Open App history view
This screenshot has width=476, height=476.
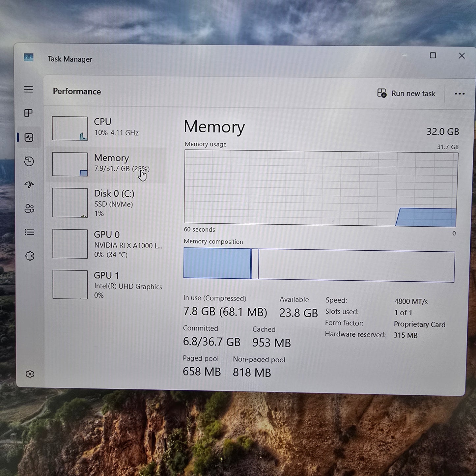click(29, 161)
